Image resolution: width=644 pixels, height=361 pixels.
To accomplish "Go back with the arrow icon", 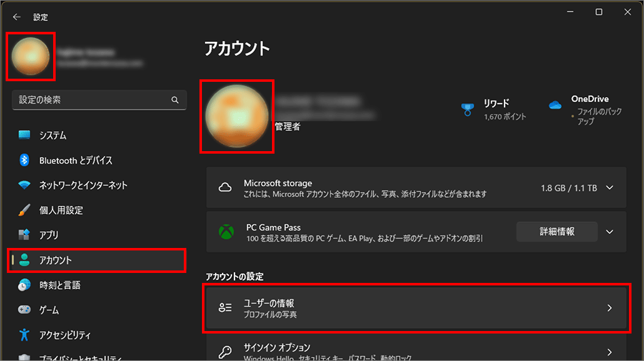I will [16, 17].
